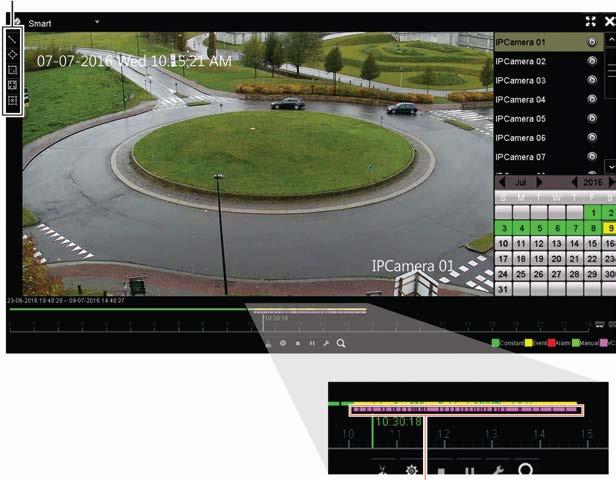Start smart search with the magnifier icon
The image size is (616, 480).
point(341,343)
